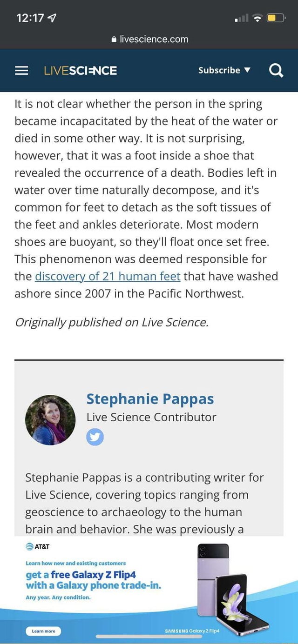The height and width of the screenshot is (644, 298).
Task: Click the Stephanie Pappas author name
Action: (150, 399)
